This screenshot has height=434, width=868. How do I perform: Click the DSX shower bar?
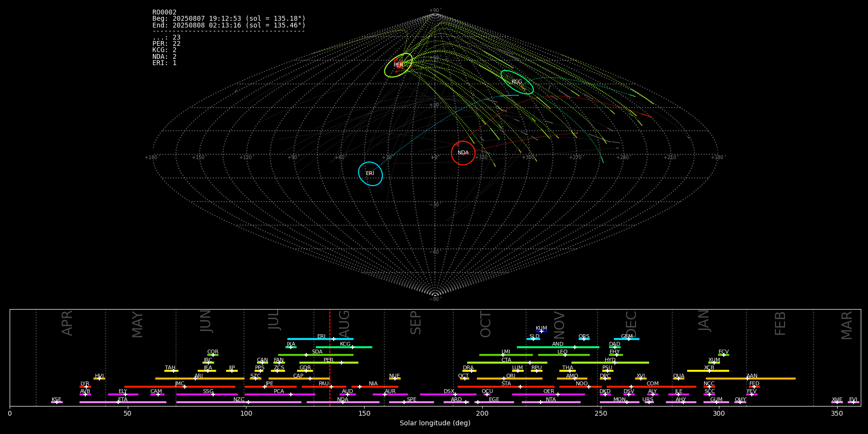(x=448, y=394)
